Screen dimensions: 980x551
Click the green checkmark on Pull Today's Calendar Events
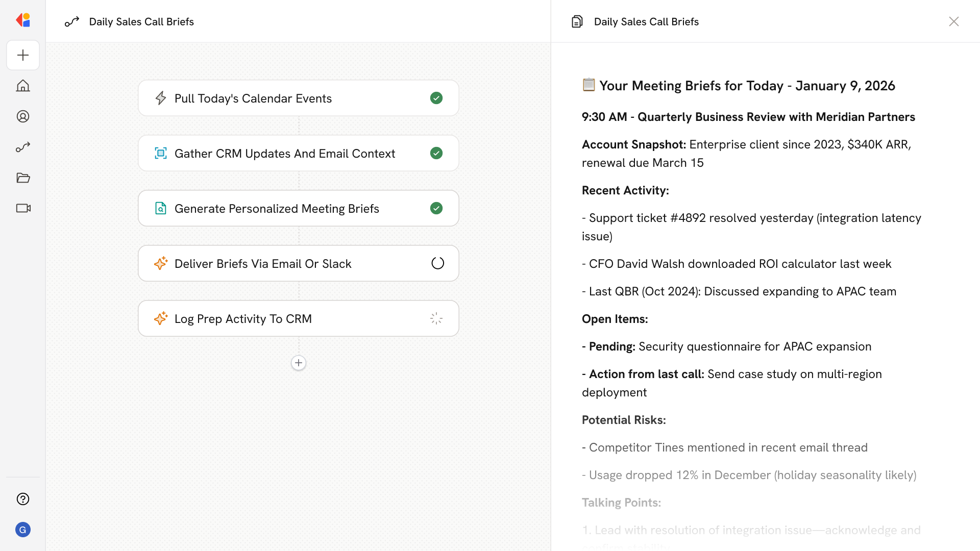pos(436,98)
